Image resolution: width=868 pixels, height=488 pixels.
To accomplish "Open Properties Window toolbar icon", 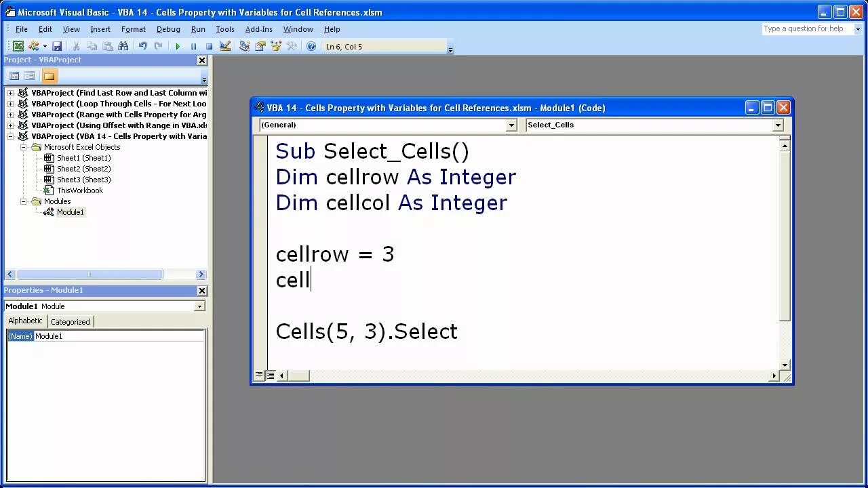I will click(x=260, y=46).
